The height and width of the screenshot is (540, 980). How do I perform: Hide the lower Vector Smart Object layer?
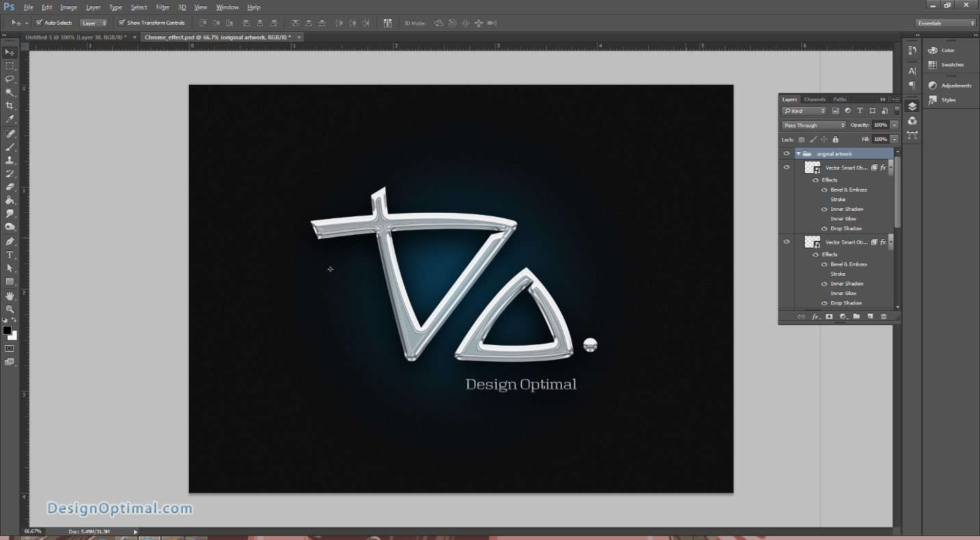coord(786,242)
